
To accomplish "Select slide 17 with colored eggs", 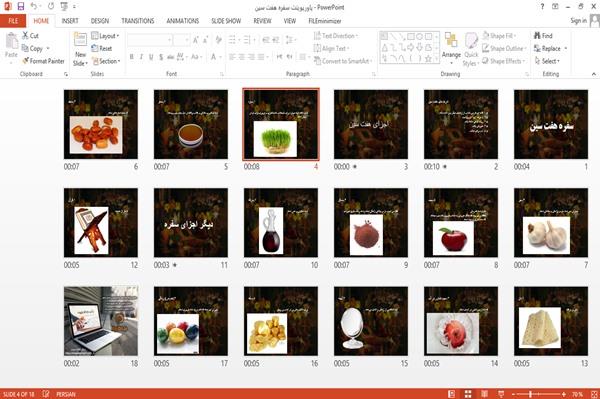I will pyautogui.click(x=191, y=321).
